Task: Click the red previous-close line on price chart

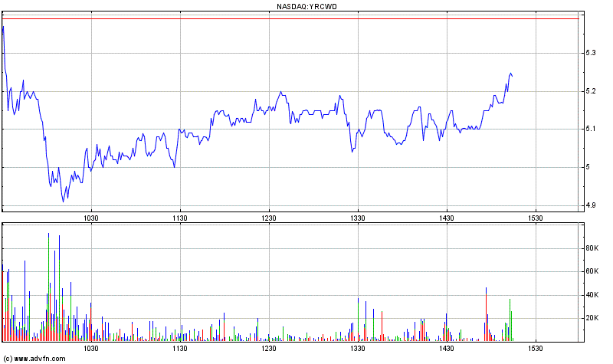Action: [x=290, y=18]
